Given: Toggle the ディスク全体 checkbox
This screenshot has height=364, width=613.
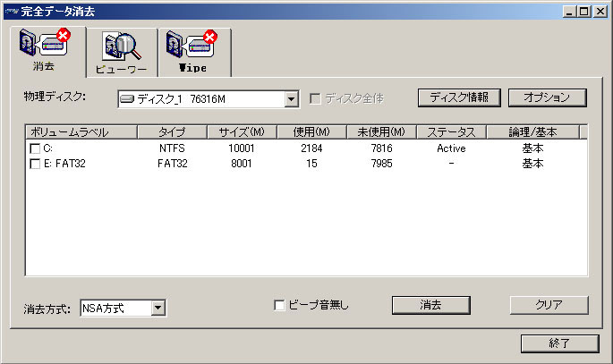Looking at the screenshot, I should tap(315, 98).
